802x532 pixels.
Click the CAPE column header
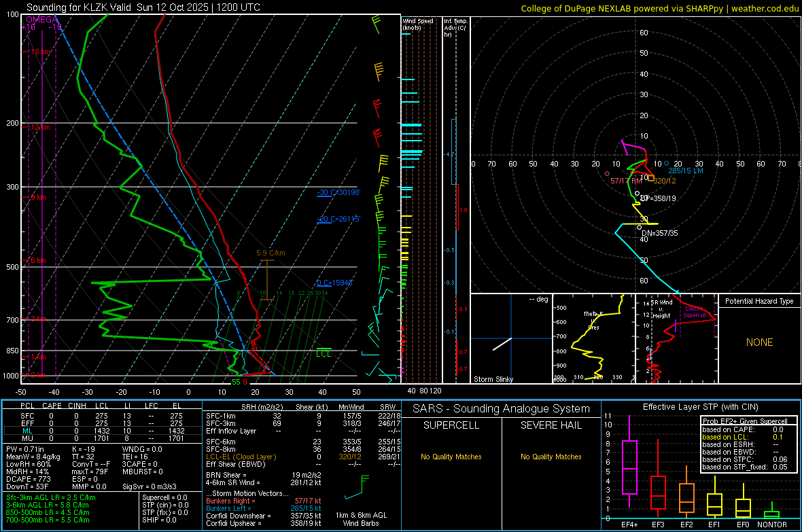pos(52,406)
